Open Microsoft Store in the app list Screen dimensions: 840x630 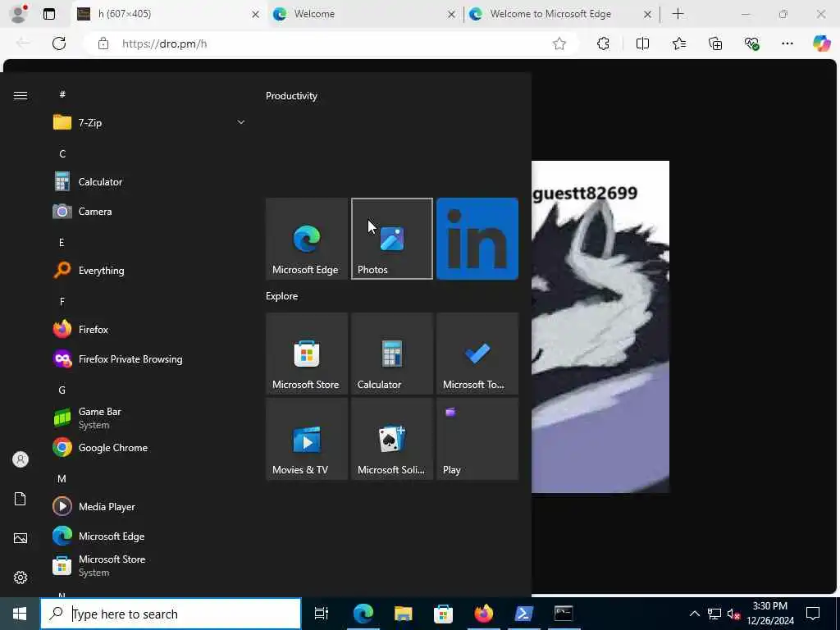(150, 565)
